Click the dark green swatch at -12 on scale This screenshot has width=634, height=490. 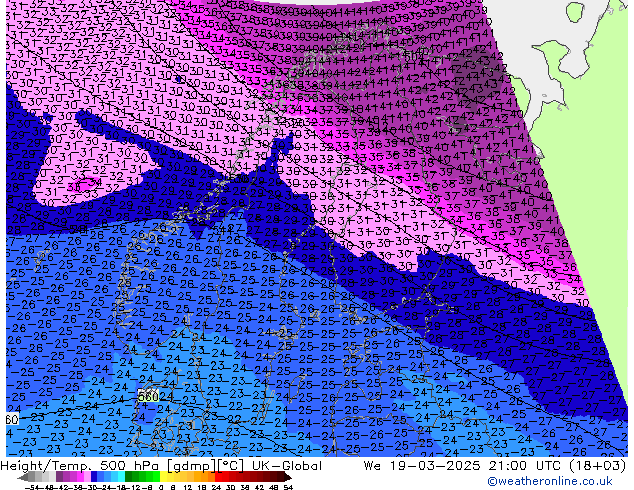click(129, 478)
